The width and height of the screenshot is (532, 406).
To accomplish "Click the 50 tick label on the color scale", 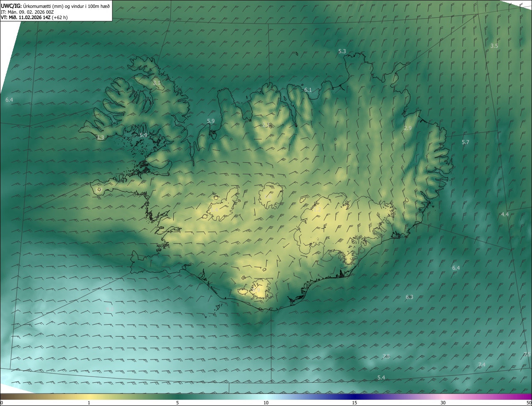I will [x=529, y=403].
